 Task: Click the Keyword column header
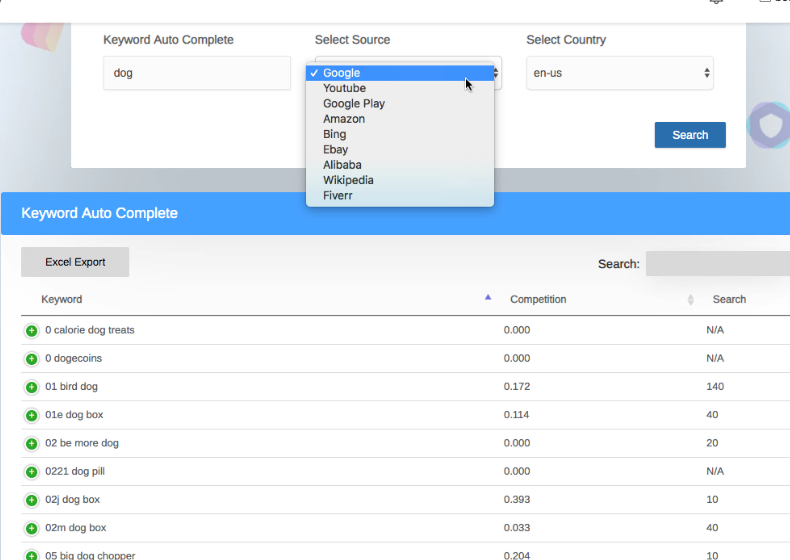click(61, 299)
